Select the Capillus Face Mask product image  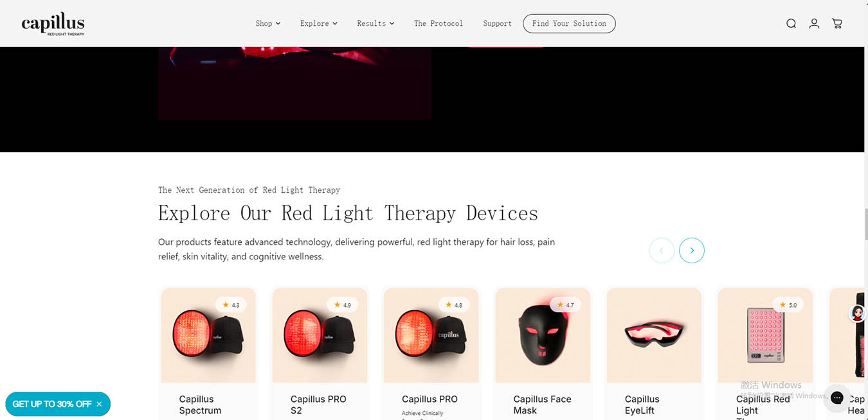[x=543, y=335]
